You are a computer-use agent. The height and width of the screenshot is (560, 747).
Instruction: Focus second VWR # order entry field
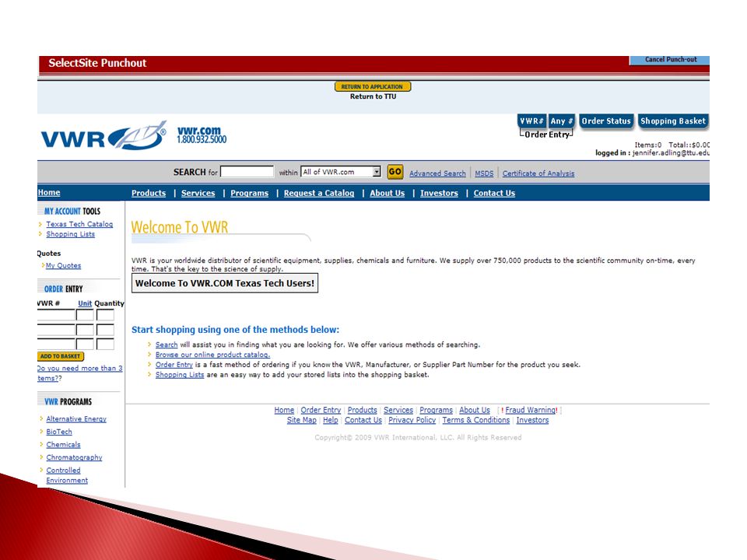coord(56,330)
